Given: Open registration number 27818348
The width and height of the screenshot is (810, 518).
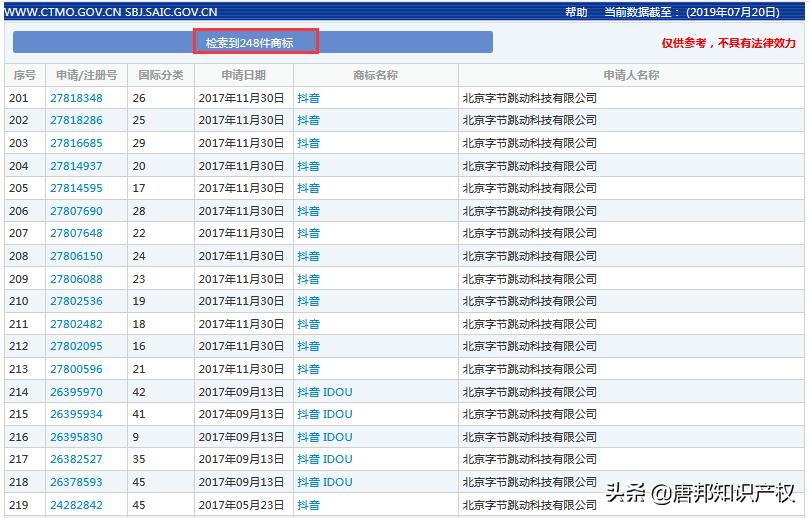Looking at the screenshot, I should click(x=76, y=98).
